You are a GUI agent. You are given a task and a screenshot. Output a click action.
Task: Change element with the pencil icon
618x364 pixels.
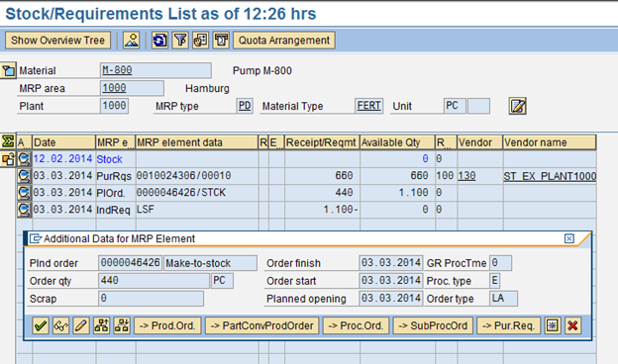click(81, 325)
